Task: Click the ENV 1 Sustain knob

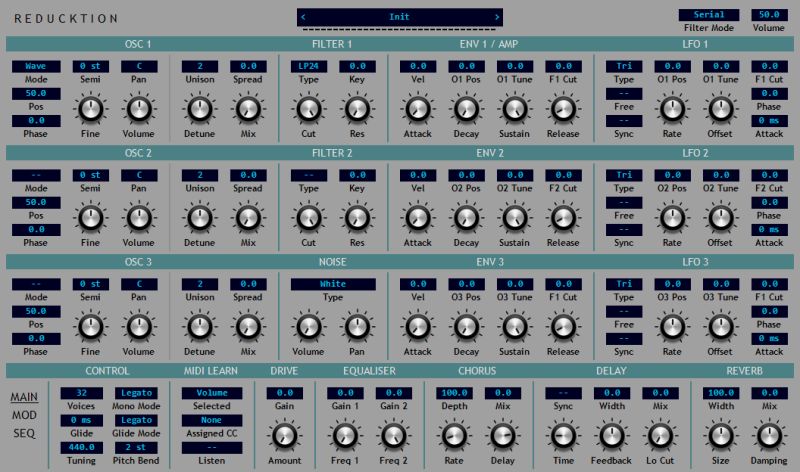Action: pyautogui.click(x=515, y=109)
